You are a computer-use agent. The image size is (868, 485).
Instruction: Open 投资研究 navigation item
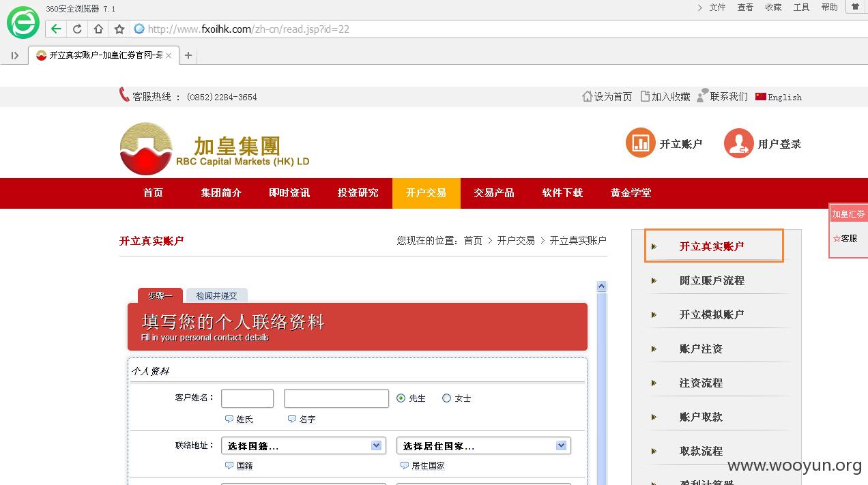coord(358,193)
